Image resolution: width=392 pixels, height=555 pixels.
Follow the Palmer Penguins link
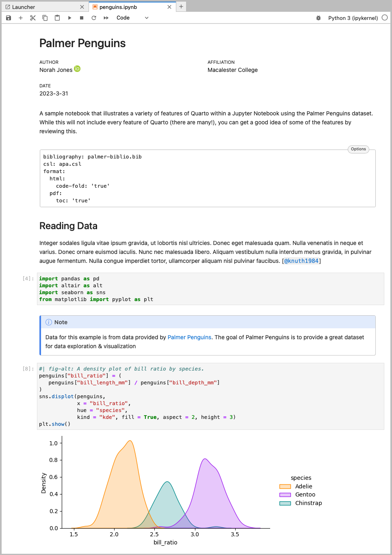click(x=189, y=337)
